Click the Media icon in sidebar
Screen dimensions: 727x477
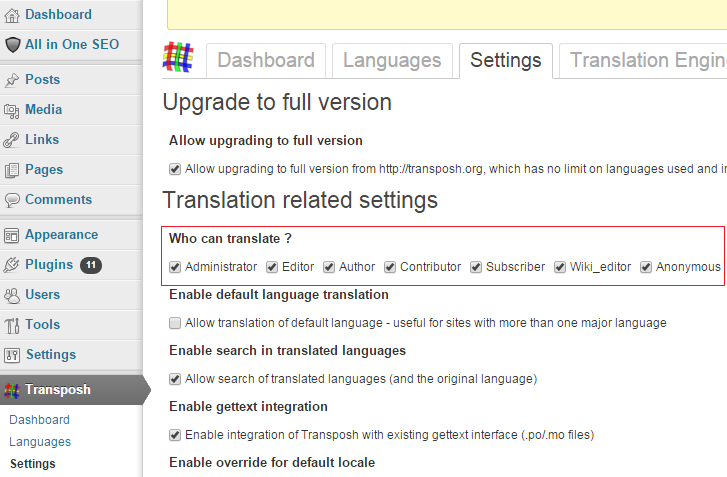[12, 110]
